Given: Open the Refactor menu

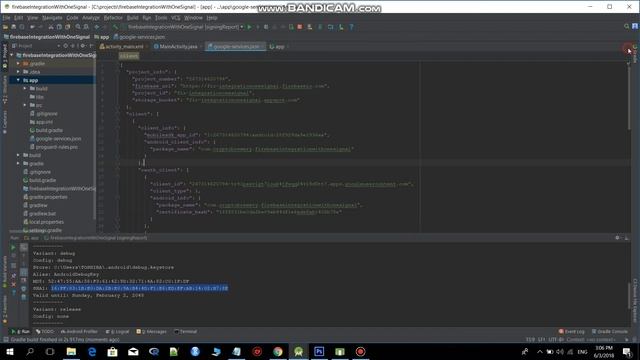Looking at the screenshot, I should 113,18.
